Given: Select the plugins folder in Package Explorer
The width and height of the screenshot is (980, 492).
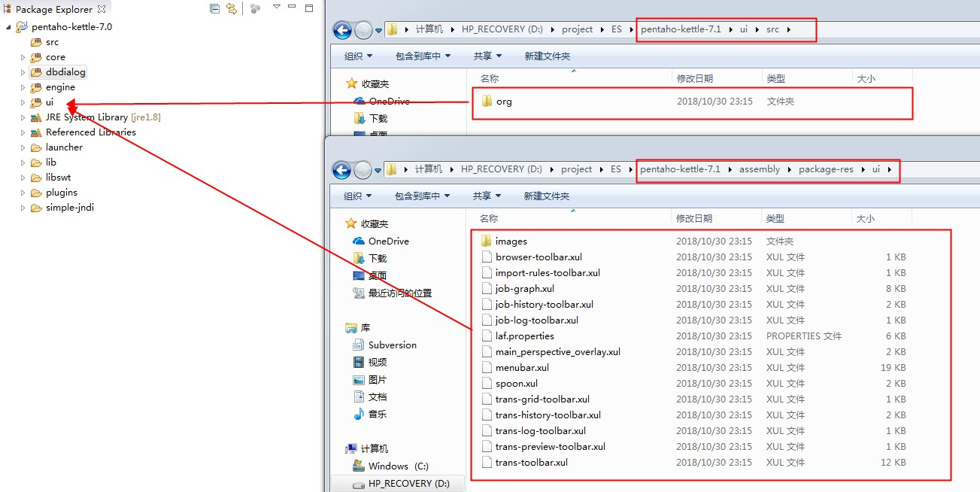Looking at the screenshot, I should (x=62, y=193).
